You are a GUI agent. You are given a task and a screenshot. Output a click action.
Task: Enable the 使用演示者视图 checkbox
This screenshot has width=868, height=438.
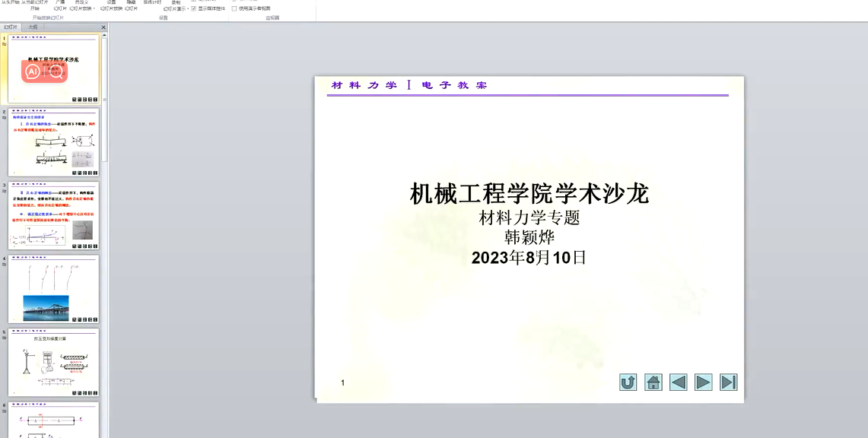tap(234, 8)
